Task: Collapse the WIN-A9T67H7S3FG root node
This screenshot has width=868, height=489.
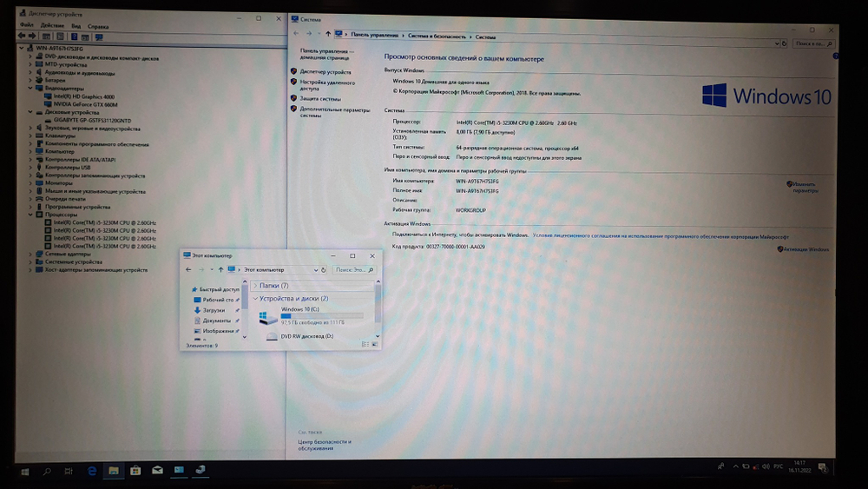Action: (x=22, y=48)
